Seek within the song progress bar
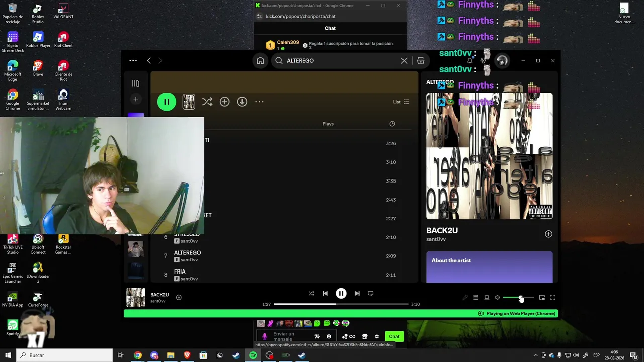 [341, 304]
